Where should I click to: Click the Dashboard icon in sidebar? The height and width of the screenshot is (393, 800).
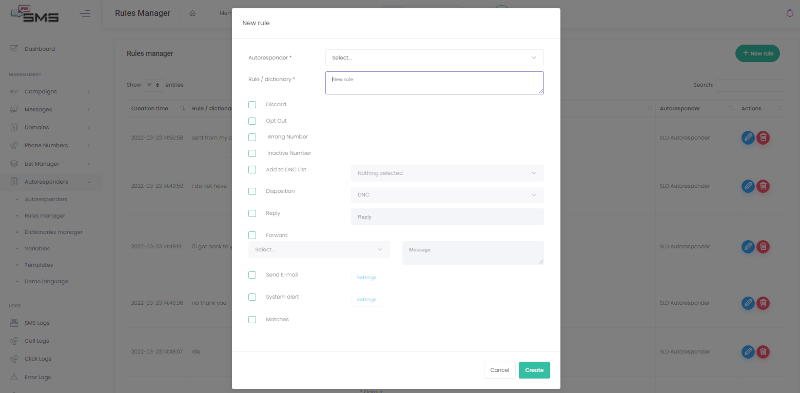[14, 49]
